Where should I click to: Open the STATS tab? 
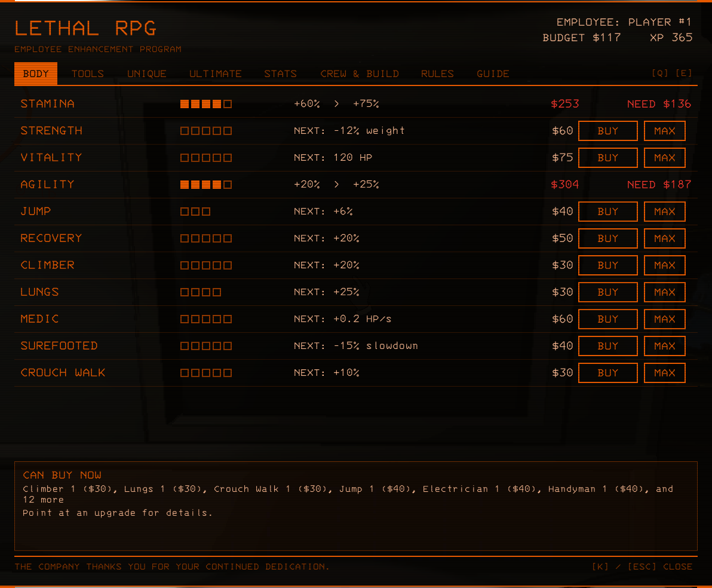(x=281, y=73)
